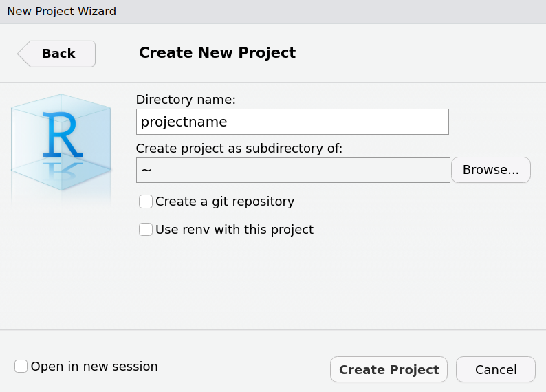Click the "Open in new session" label text
This screenshot has height=392, width=546.
94,367
